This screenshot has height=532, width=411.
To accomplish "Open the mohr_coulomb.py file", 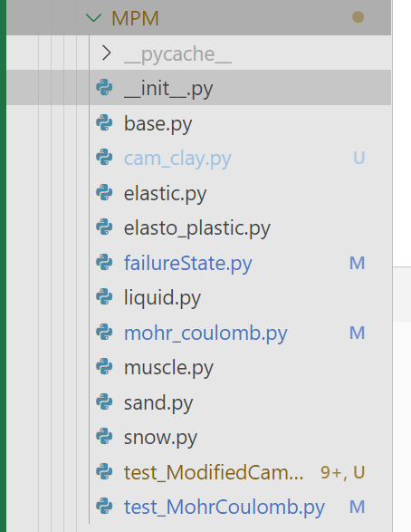I will (205, 334).
